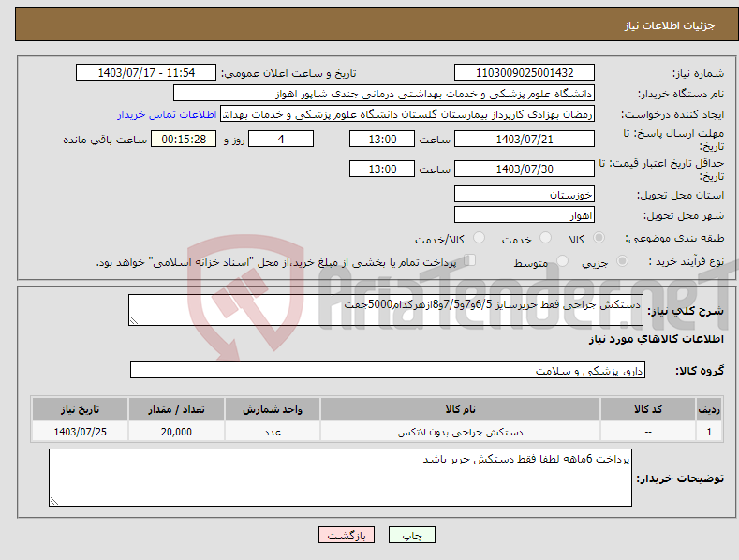The height and width of the screenshot is (560, 739).
Task: Click the ردیف column header
Action: coord(709,409)
